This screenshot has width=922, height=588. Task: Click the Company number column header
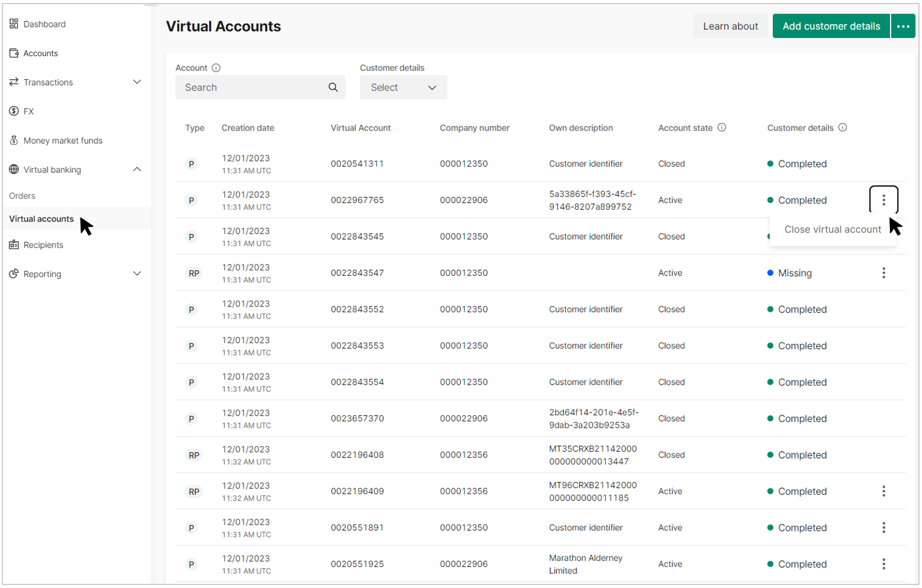point(475,128)
